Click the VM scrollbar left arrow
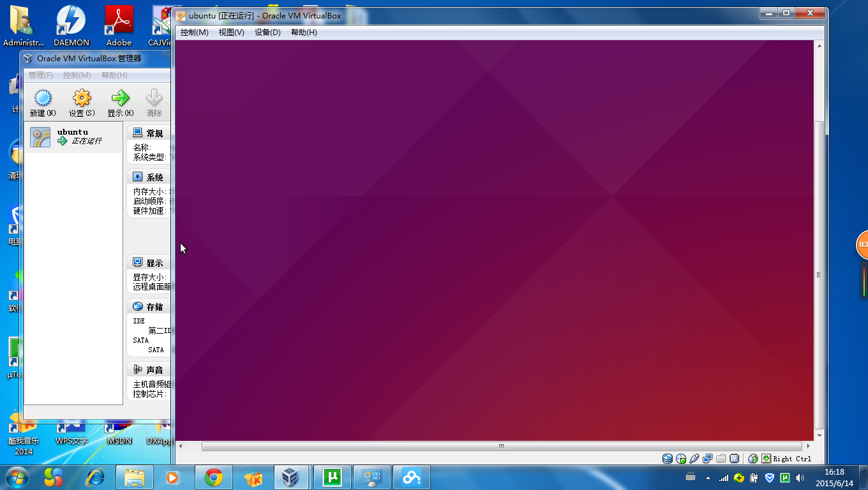 181,446
